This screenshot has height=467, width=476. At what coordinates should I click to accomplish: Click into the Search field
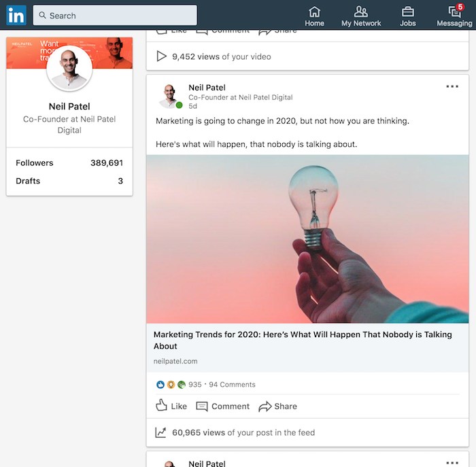click(x=115, y=15)
